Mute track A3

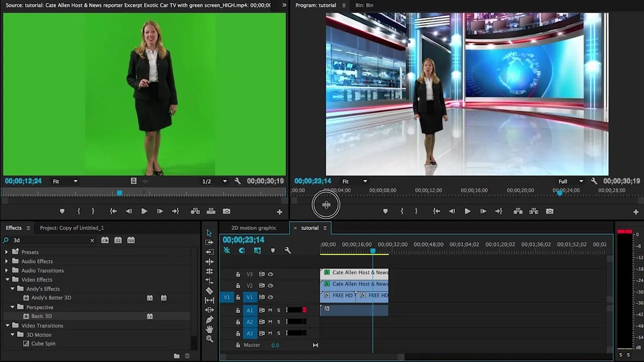click(270, 333)
